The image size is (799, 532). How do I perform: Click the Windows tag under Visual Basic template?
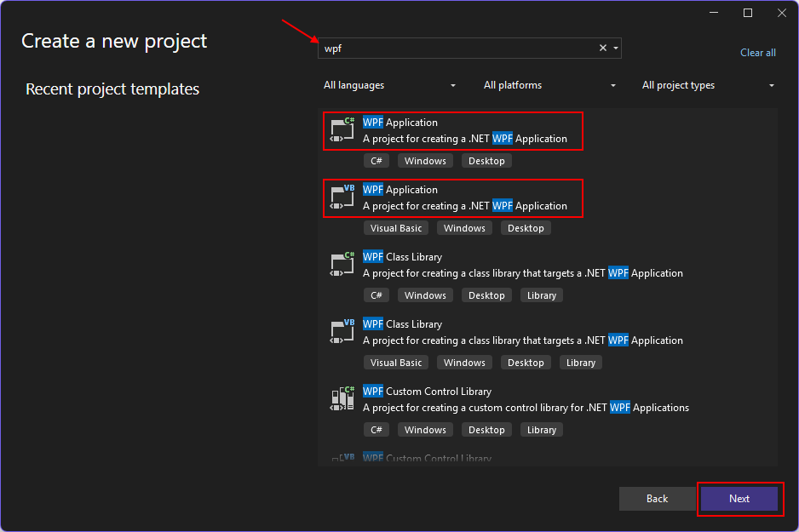(x=464, y=227)
